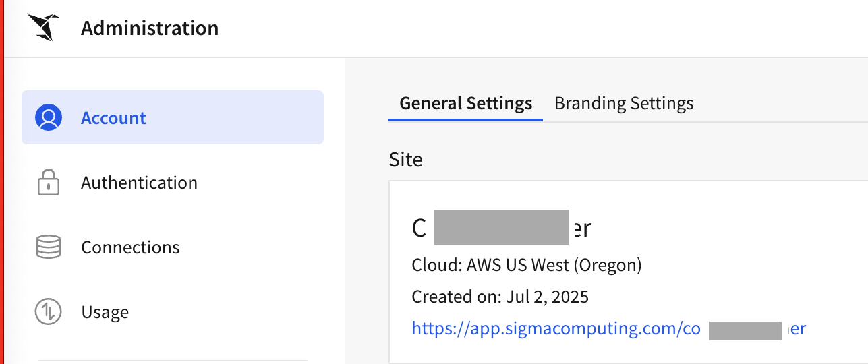Click the Administration page title
This screenshot has height=364, width=868.
[150, 28]
